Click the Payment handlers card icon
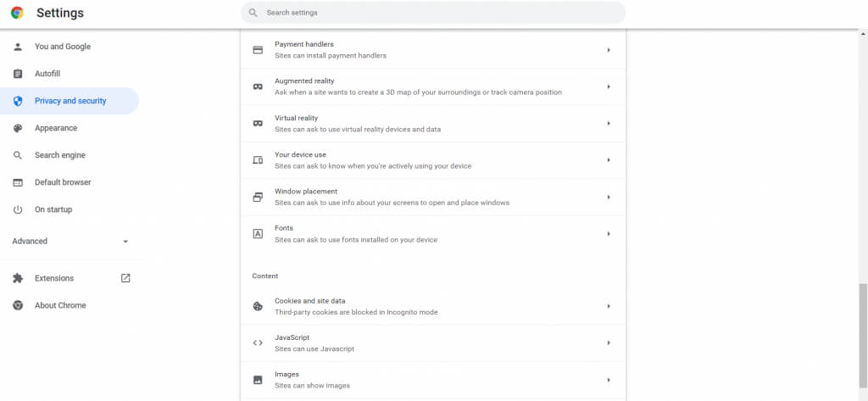This screenshot has width=868, height=401. pos(258,50)
